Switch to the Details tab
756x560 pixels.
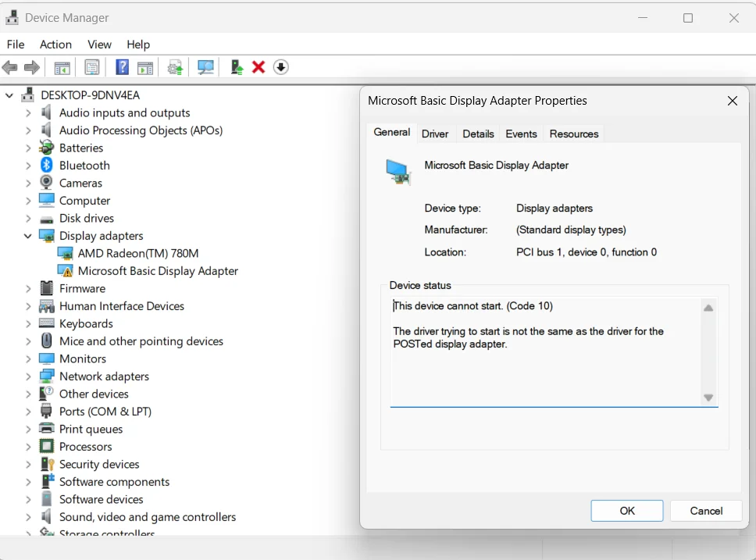[478, 134]
